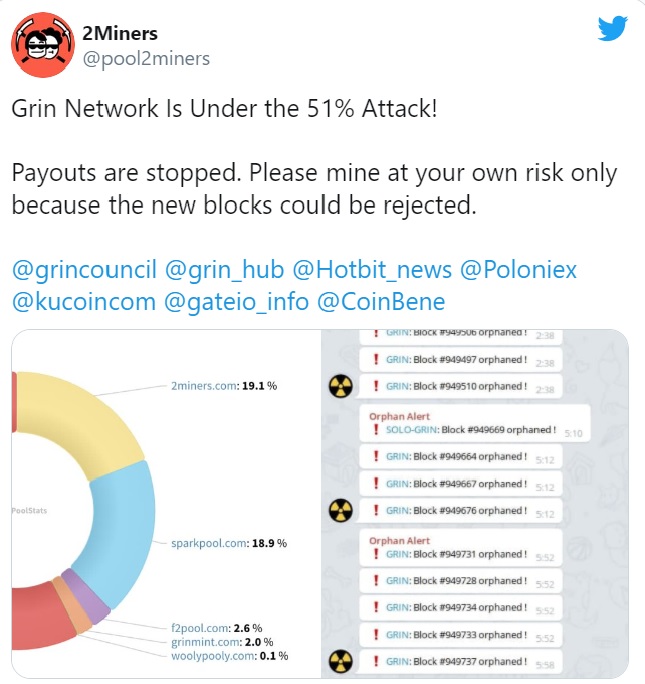The width and height of the screenshot is (645, 684).
Task: Open the @Hotbit_news mention
Action: [372, 270]
